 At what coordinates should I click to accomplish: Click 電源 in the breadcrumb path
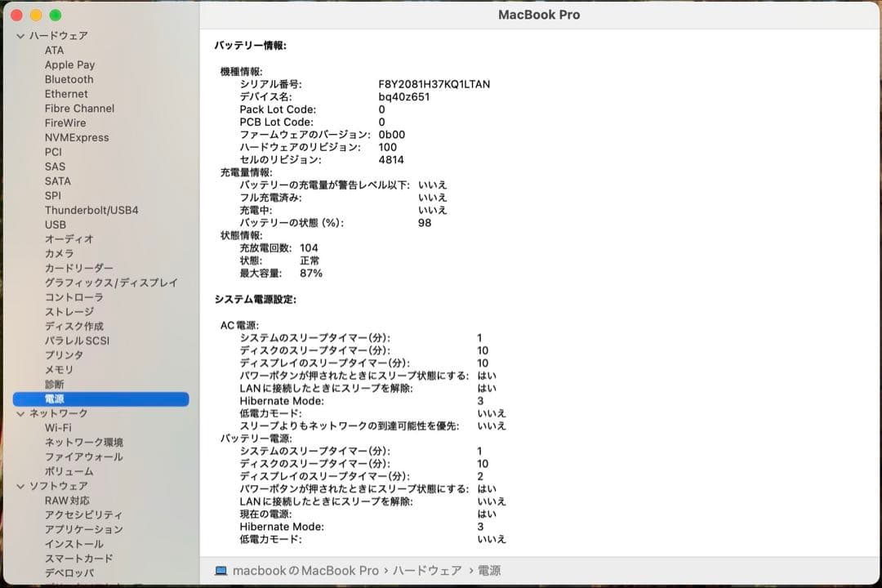491,572
